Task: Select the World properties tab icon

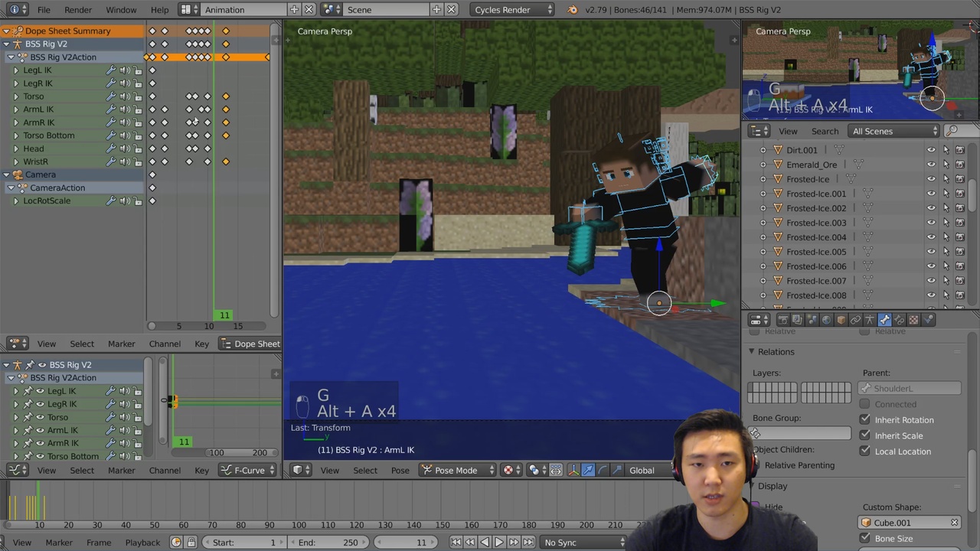Action: click(x=826, y=320)
